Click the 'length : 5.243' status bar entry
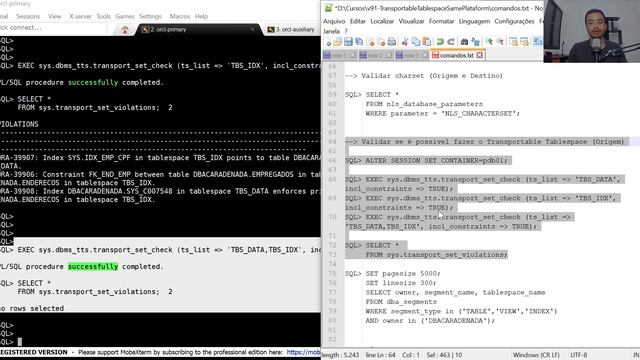Viewport: 640px width, 360px height. coord(341,355)
